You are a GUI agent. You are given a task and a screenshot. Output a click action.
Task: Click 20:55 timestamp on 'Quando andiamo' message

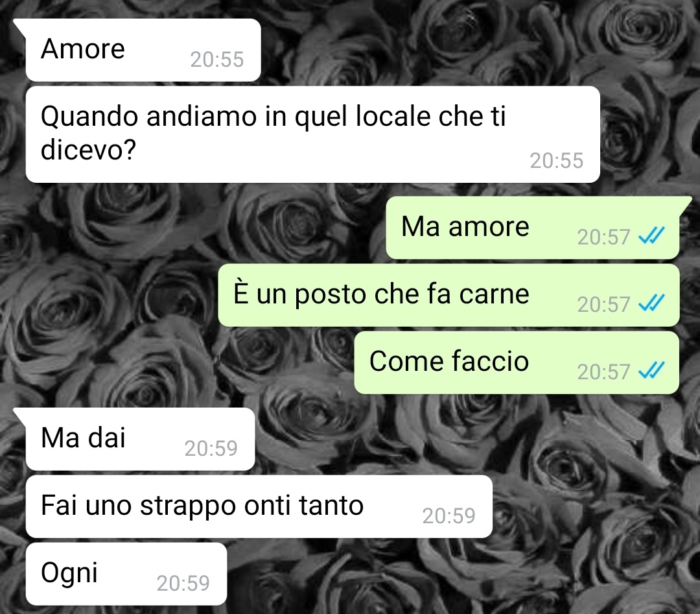(557, 161)
